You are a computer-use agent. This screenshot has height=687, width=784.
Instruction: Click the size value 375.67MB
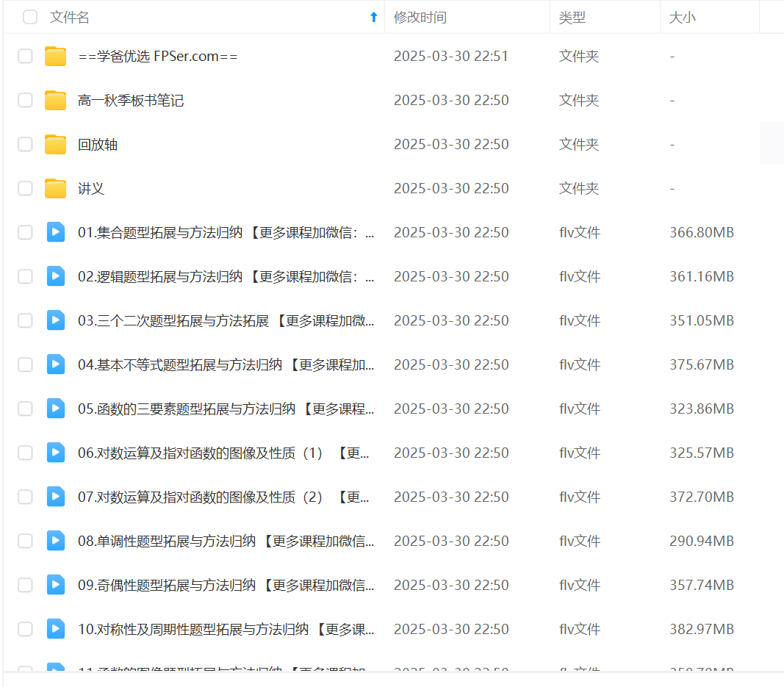tap(702, 364)
